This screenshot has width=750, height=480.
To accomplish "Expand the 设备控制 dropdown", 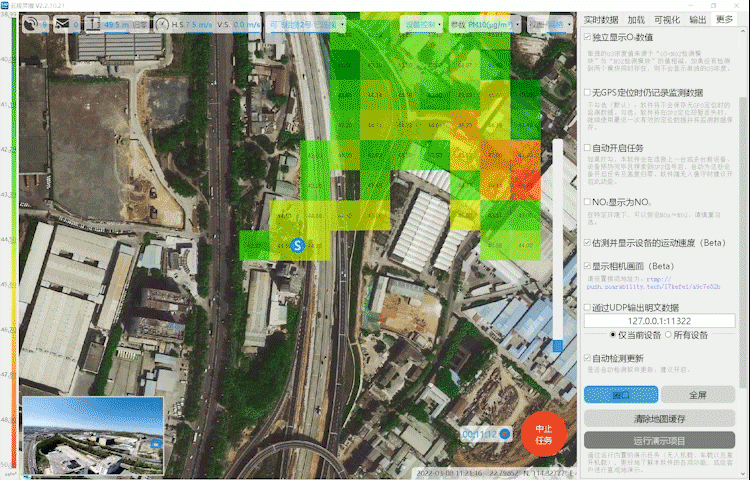I will [x=421, y=23].
